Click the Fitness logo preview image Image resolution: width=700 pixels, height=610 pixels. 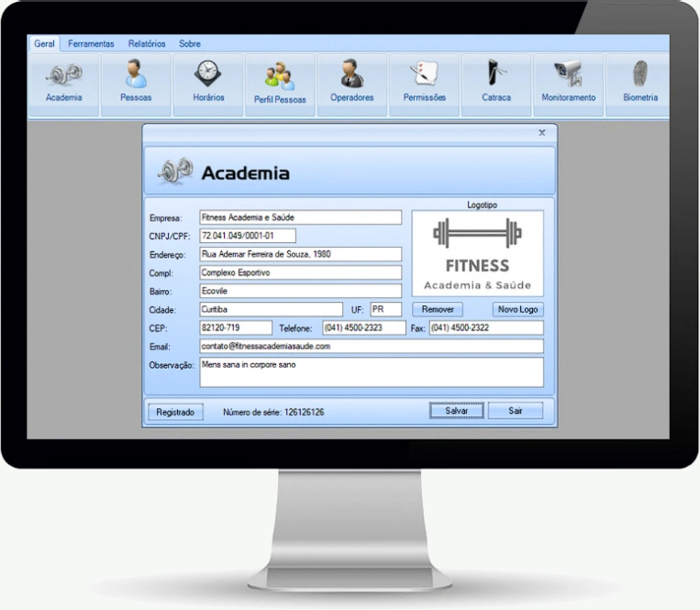[477, 253]
